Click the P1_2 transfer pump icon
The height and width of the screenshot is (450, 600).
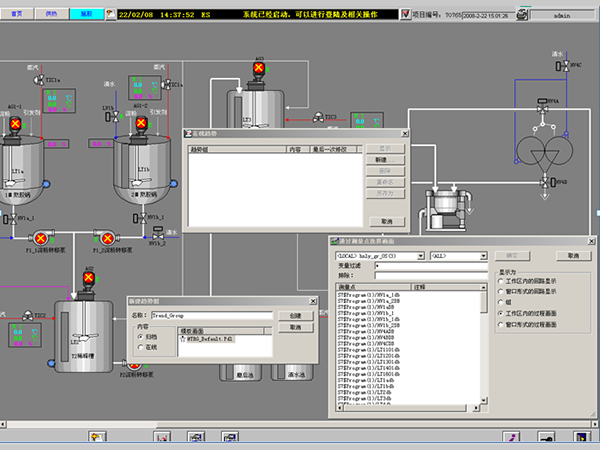point(105,238)
